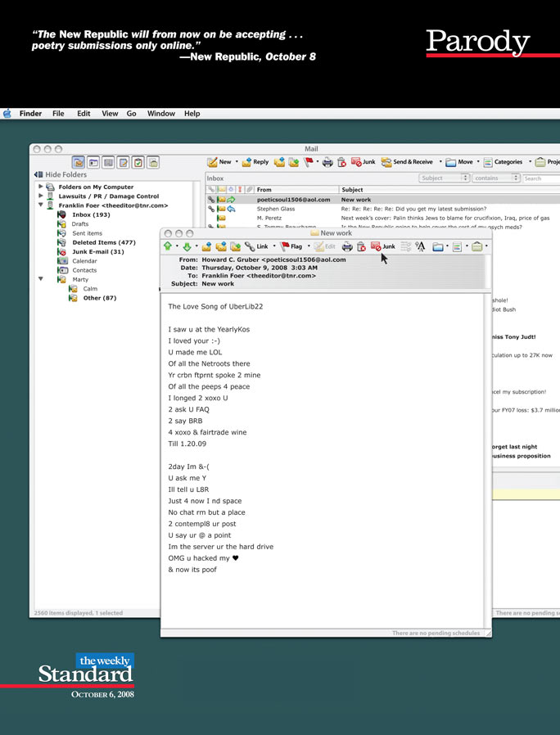This screenshot has height=735, width=560.
Task: Click the Print icon in New work window
Action: coord(346,246)
